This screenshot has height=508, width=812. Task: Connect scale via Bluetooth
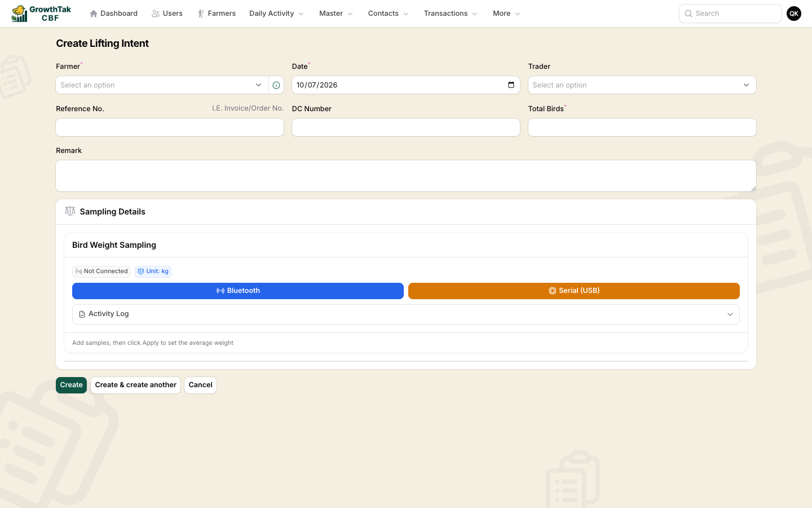coord(238,291)
